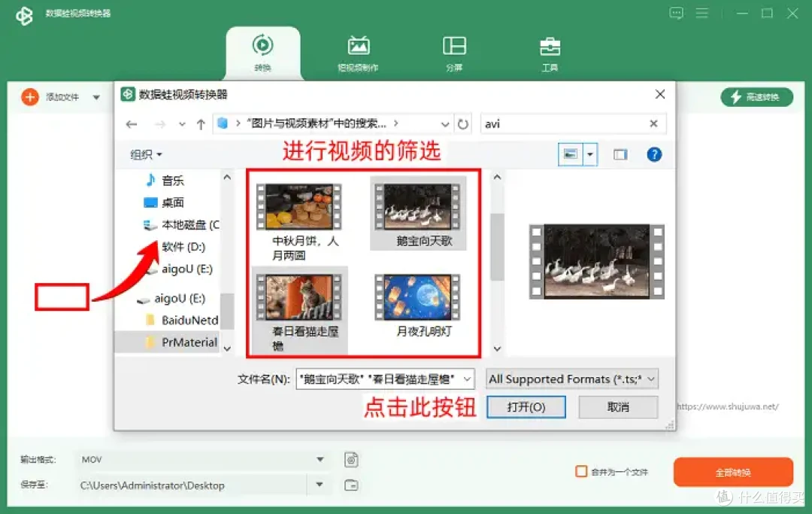Select 软件 (D:) drive

coord(183,247)
